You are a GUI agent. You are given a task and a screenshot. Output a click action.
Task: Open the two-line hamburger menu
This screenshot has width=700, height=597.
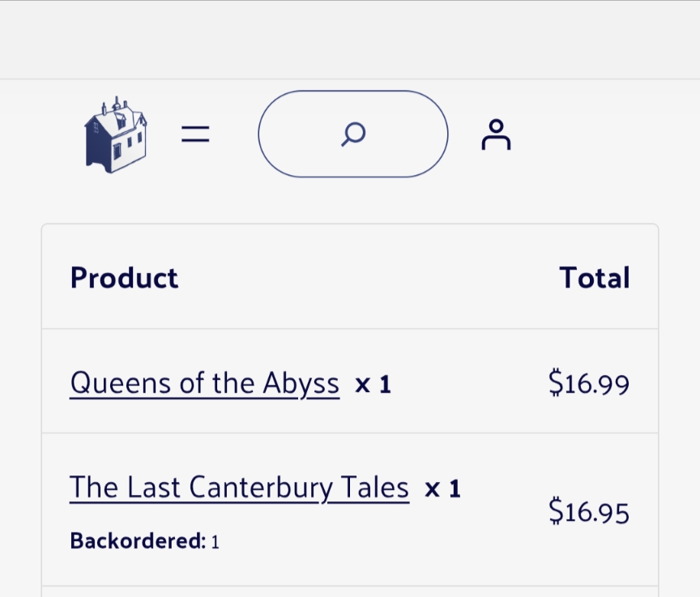194,134
